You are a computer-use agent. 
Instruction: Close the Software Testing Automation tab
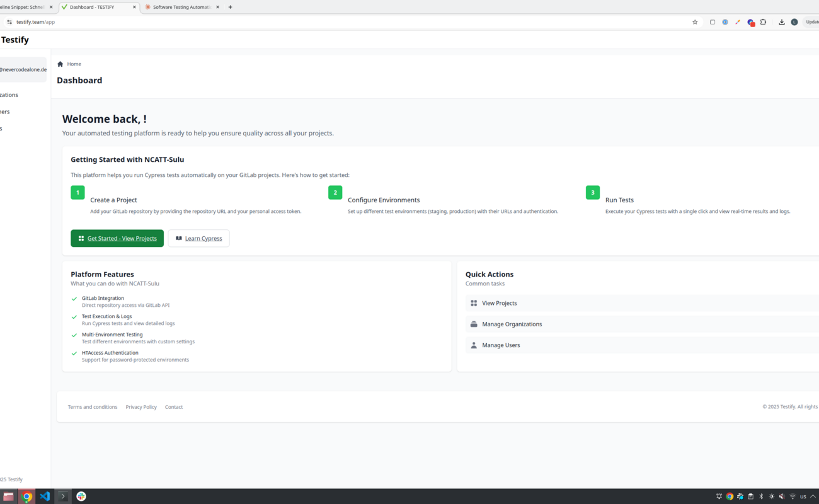(x=218, y=7)
